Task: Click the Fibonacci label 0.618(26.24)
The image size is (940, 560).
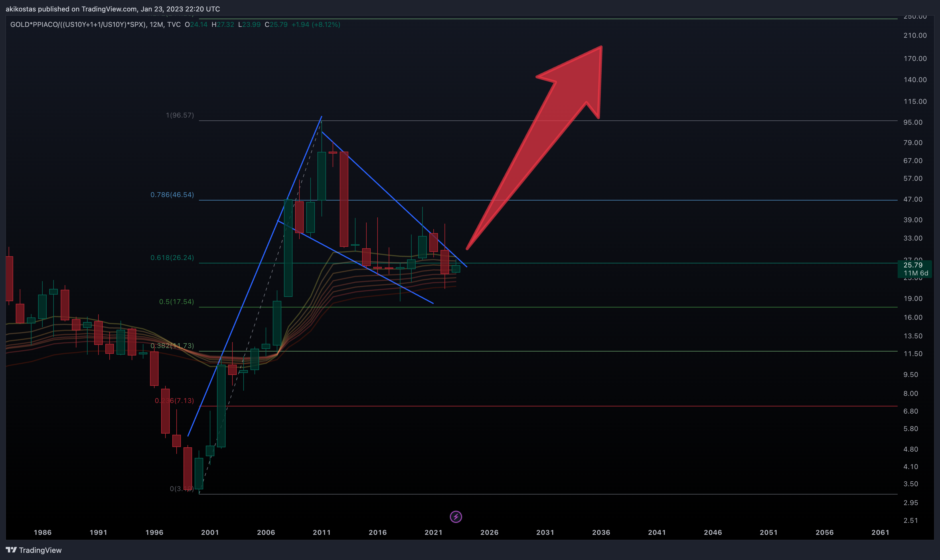Action: click(x=172, y=258)
